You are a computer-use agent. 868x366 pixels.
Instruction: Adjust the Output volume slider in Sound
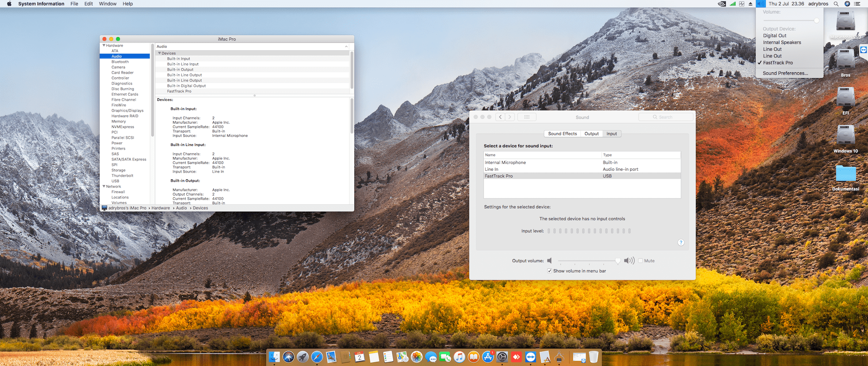tap(589, 261)
